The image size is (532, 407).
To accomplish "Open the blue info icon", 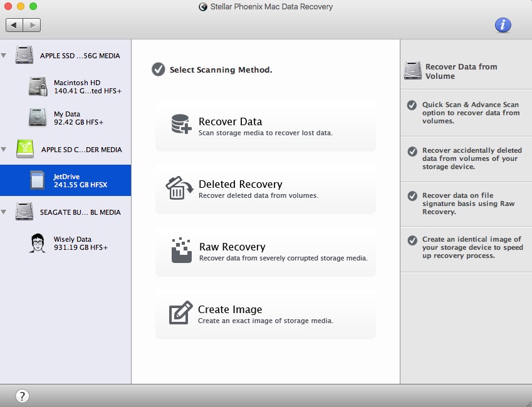I will tap(503, 25).
